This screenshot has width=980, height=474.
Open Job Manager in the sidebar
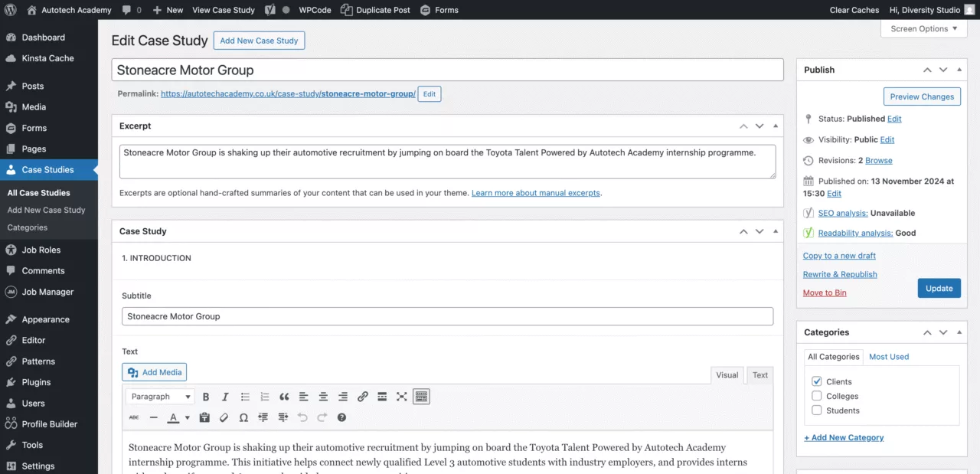click(x=49, y=292)
